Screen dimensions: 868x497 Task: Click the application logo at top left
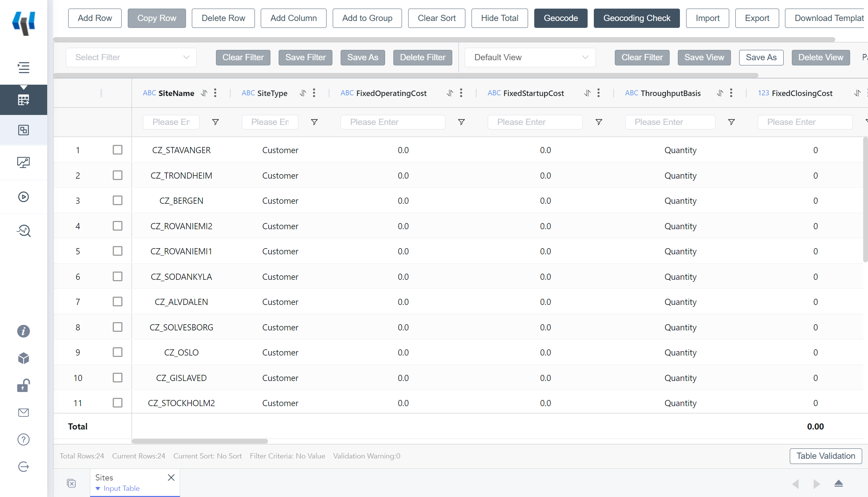[23, 23]
